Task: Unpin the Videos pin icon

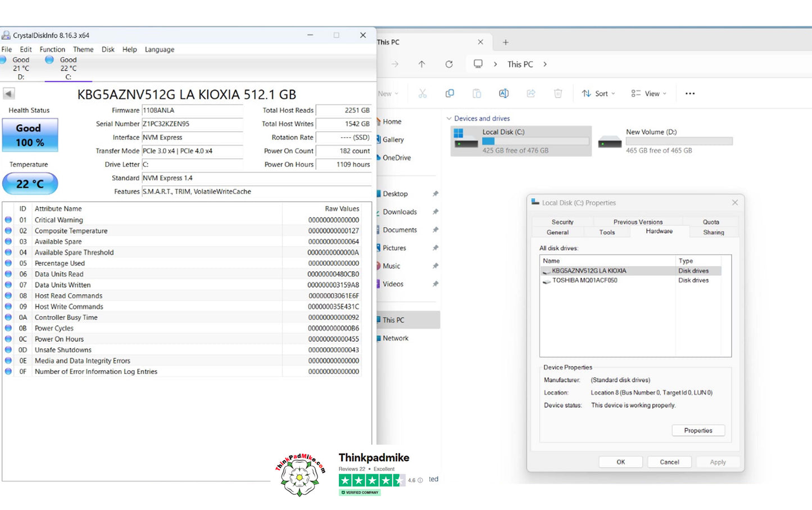Action: [435, 284]
